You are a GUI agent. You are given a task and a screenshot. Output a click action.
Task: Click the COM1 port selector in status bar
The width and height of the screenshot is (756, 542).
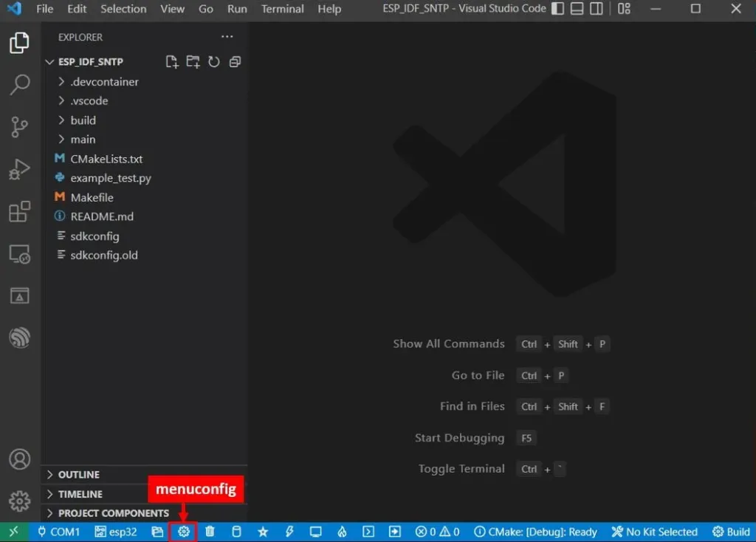point(59,532)
